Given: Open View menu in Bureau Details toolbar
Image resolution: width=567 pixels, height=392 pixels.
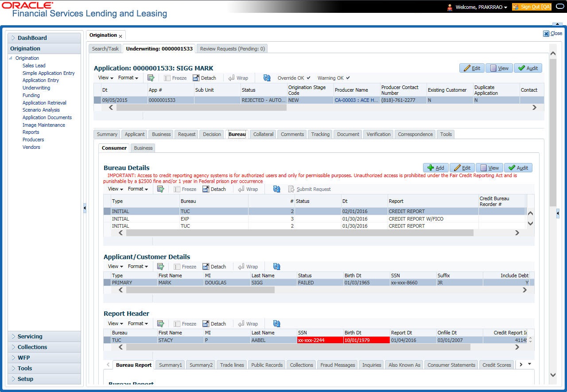Looking at the screenshot, I should (115, 189).
